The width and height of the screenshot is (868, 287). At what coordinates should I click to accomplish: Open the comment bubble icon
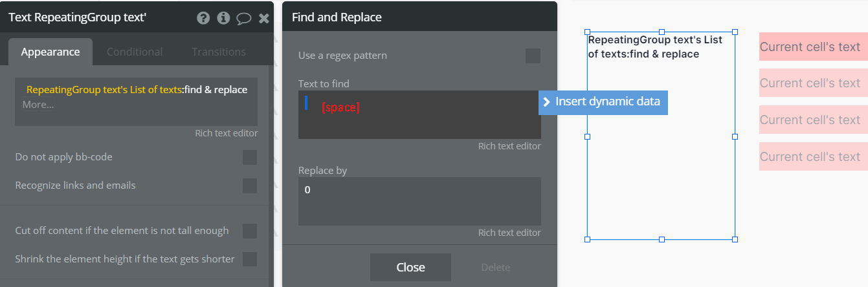point(243,18)
